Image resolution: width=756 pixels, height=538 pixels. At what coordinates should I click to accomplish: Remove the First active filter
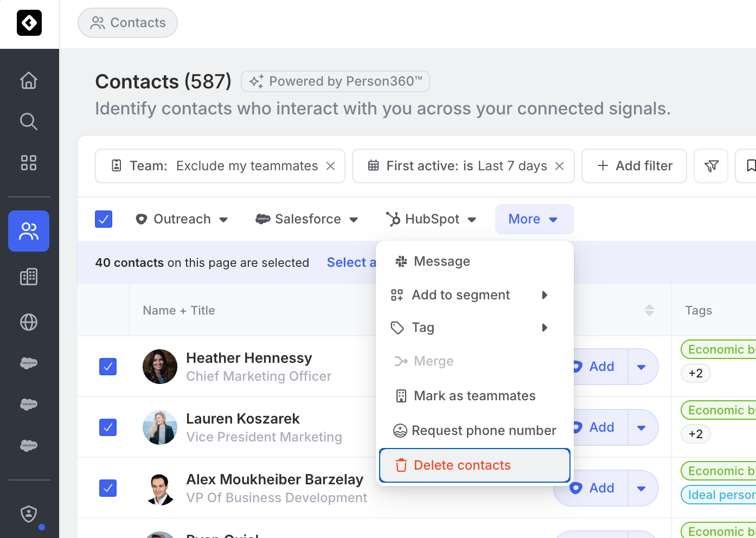pos(560,166)
